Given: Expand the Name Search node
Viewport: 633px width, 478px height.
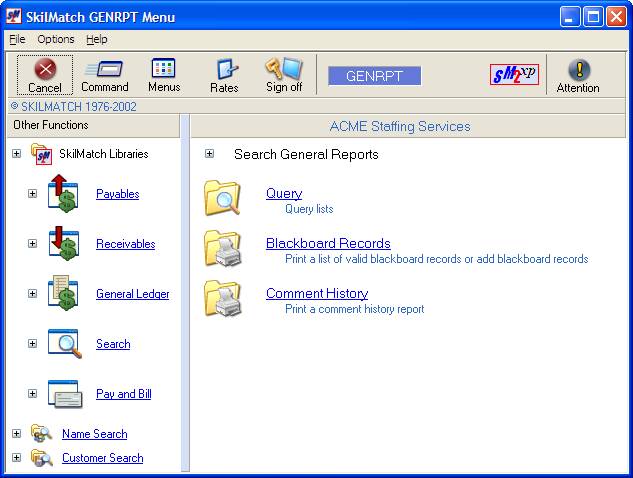Looking at the screenshot, I should pos(16,434).
